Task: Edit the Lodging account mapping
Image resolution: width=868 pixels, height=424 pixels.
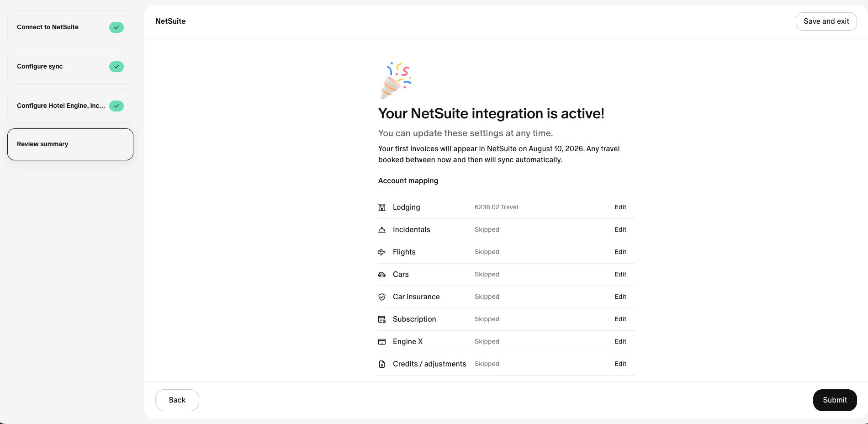Action: pos(620,207)
